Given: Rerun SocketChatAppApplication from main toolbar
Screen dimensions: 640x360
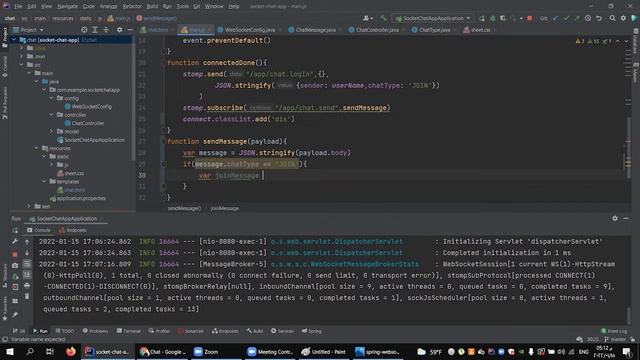Looking at the screenshot, I should [x=482, y=18].
